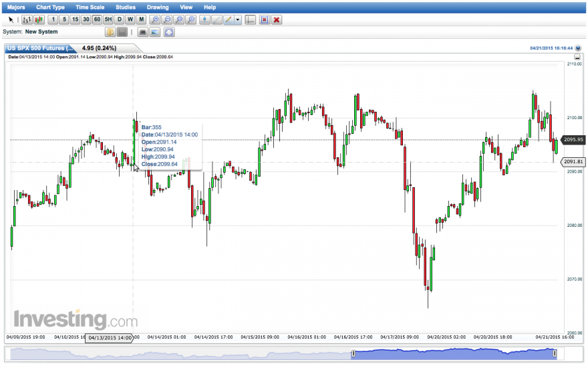Click the fourth magnifier reset zoom icon

[191, 20]
